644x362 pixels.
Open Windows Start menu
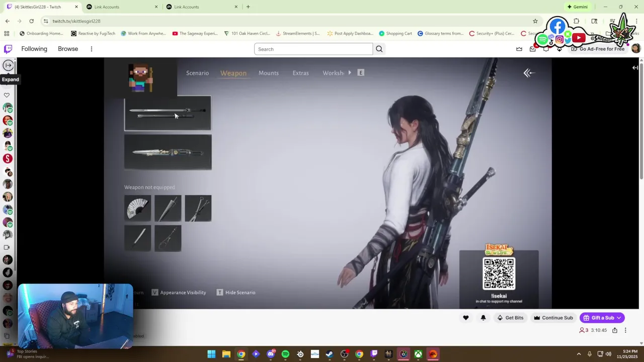pyautogui.click(x=211, y=354)
